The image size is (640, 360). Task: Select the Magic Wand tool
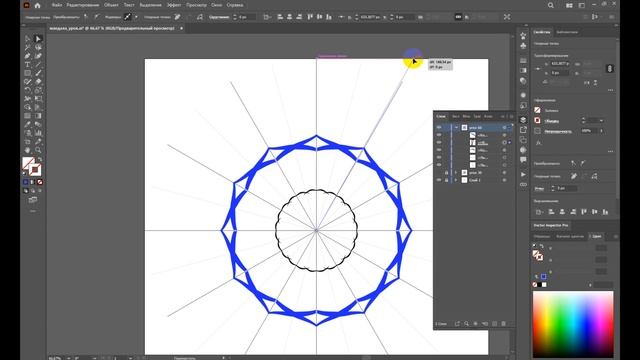[x=27, y=47]
